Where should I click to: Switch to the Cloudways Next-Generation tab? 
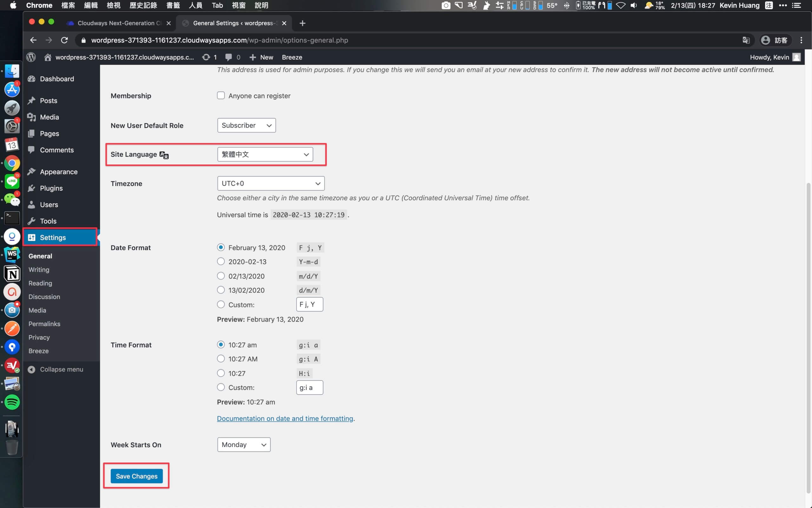119,23
